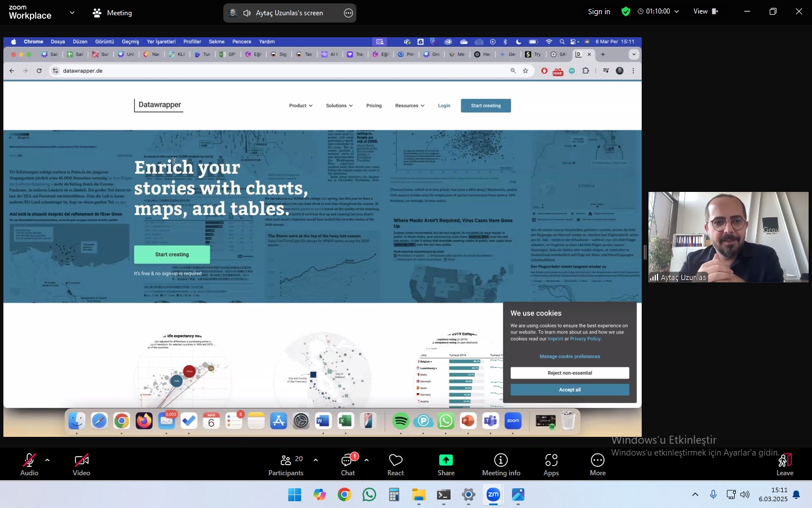The image size is (812, 508).
Task: Open Spotify in the Mac dock
Action: tap(401, 421)
